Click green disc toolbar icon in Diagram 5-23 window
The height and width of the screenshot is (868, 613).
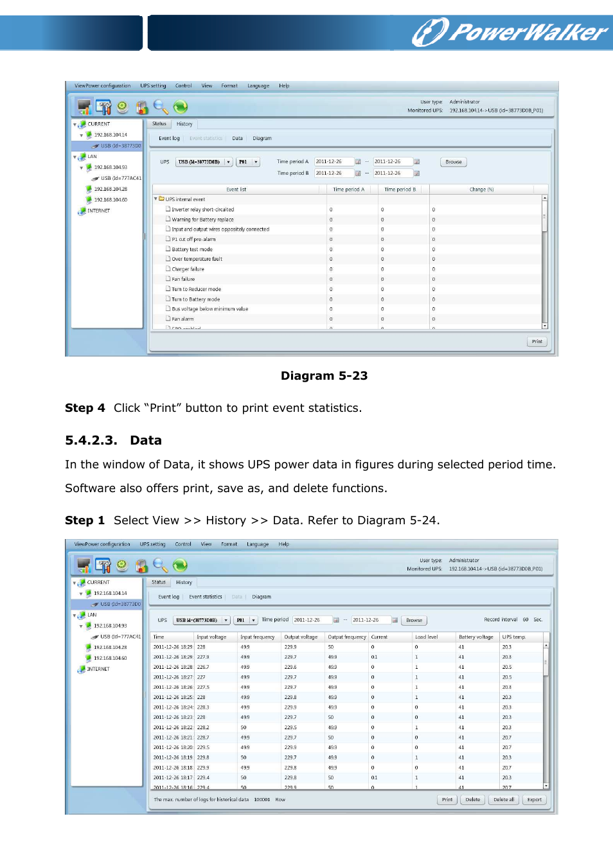click(x=123, y=107)
